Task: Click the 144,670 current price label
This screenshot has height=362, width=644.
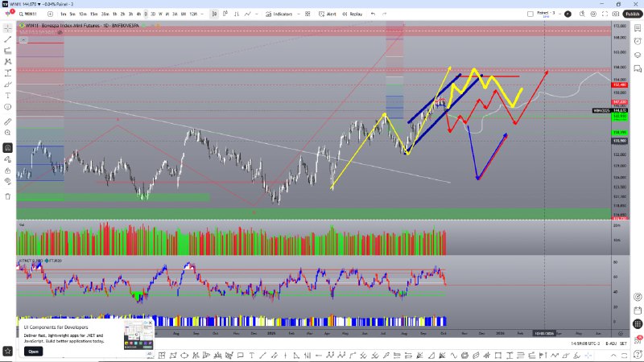Action: click(x=620, y=110)
